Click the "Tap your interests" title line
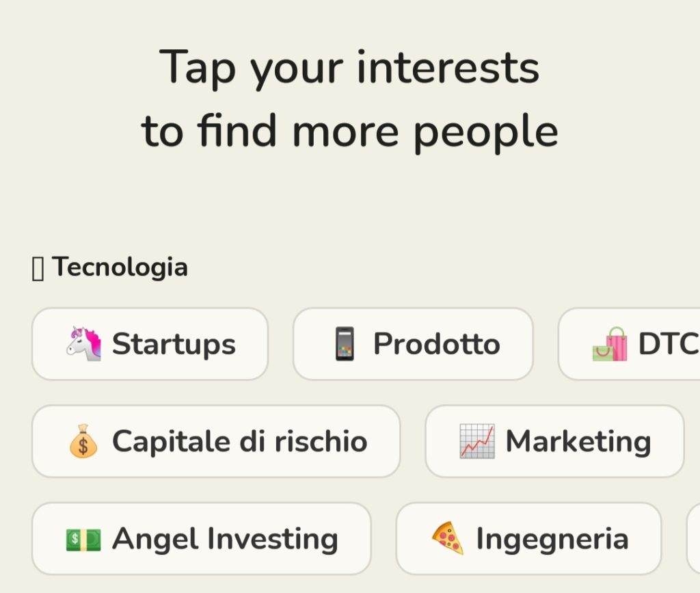The image size is (700, 593). coord(349,68)
